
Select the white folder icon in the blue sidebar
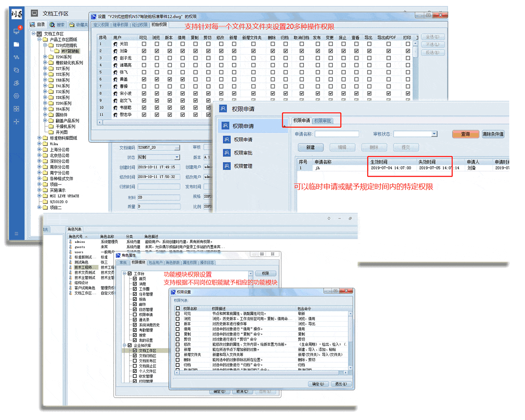pos(16,44)
